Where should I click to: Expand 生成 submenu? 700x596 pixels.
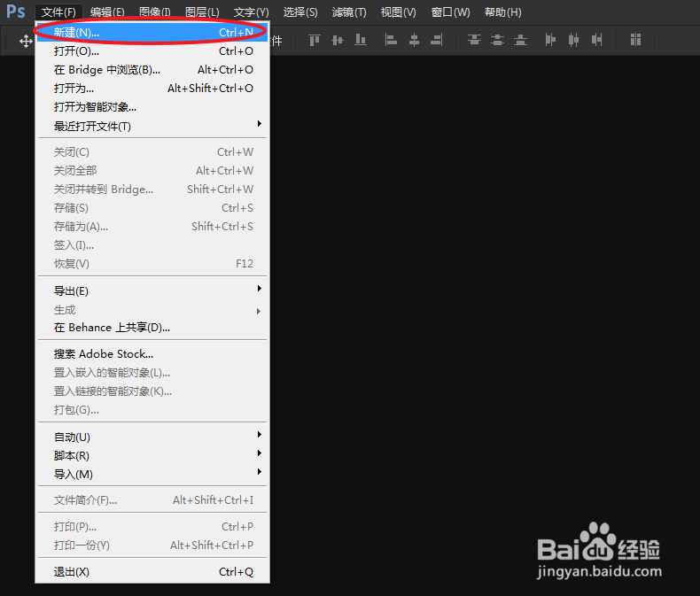[152, 310]
